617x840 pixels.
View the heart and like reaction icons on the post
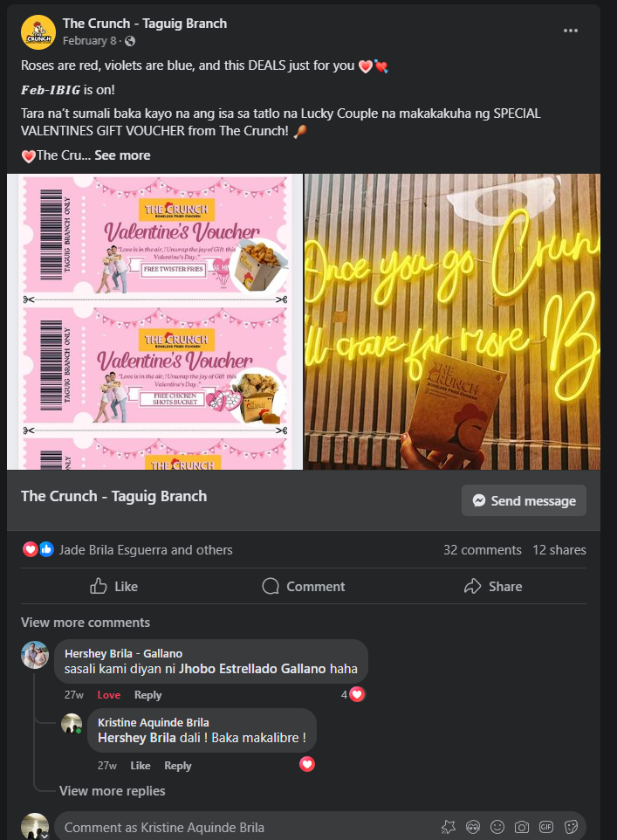tap(38, 549)
